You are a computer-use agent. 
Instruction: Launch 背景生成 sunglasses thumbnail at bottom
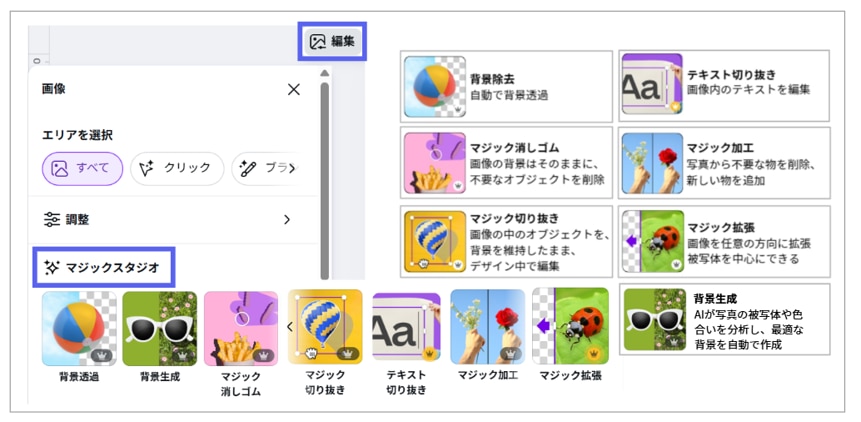tap(159, 328)
